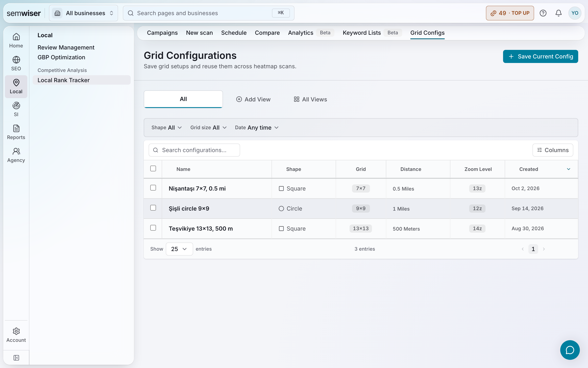Open All Views
Screen dimensions: 588x368
[x=310, y=99]
